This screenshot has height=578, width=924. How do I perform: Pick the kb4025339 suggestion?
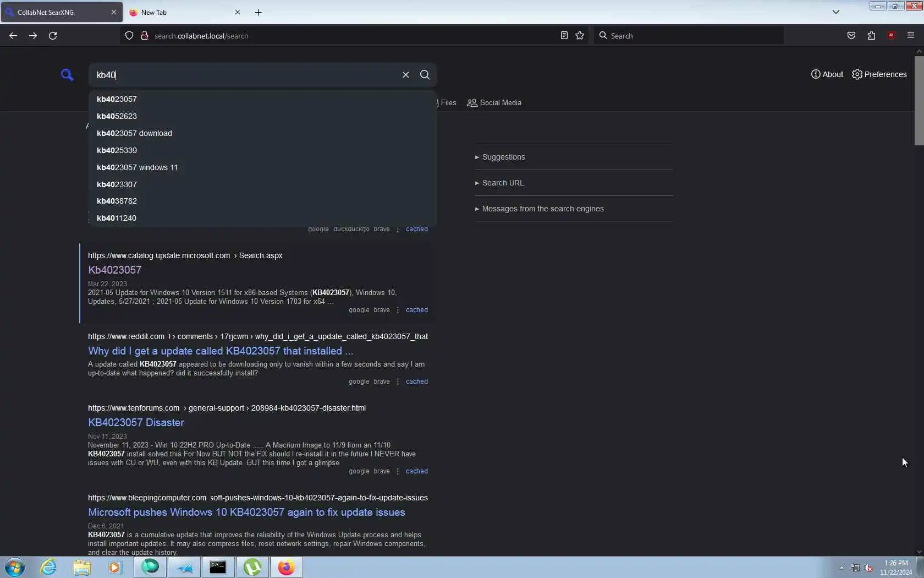(x=262, y=150)
